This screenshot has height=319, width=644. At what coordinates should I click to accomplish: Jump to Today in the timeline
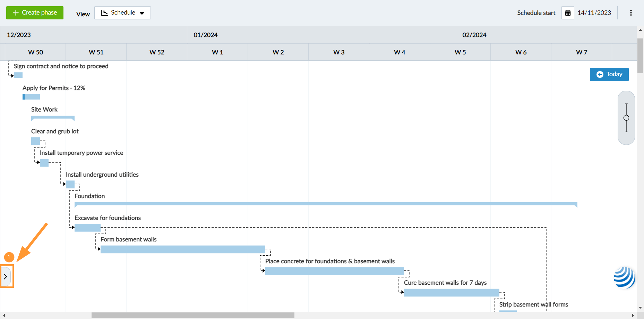(x=609, y=74)
